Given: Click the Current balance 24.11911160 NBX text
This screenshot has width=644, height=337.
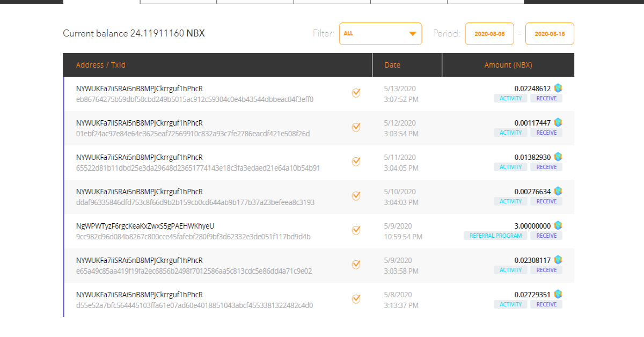Looking at the screenshot, I should click(x=134, y=33).
